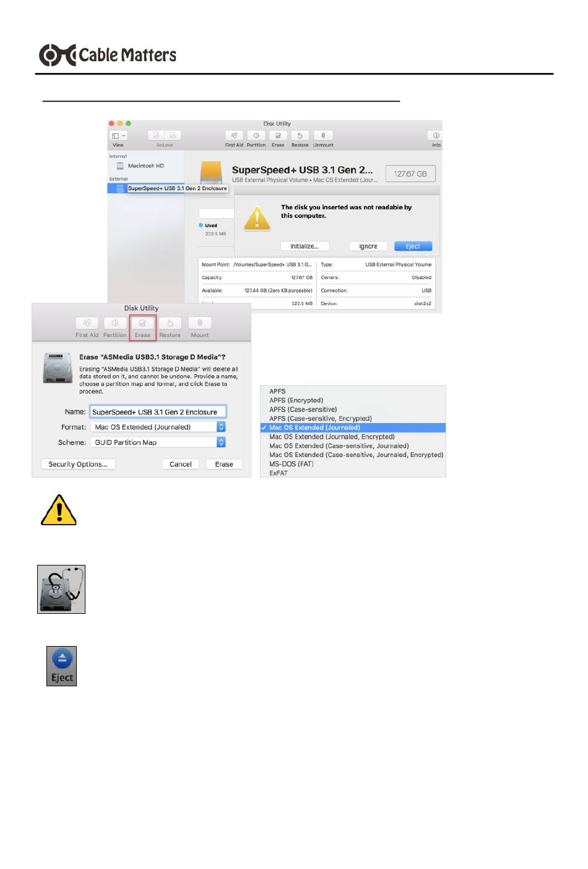
Task: Click the Initialize... button
Action: click(305, 247)
